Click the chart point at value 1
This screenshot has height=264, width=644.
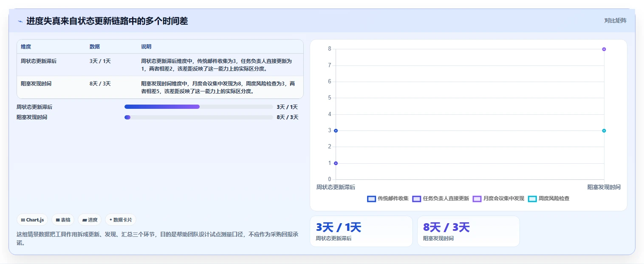point(336,163)
